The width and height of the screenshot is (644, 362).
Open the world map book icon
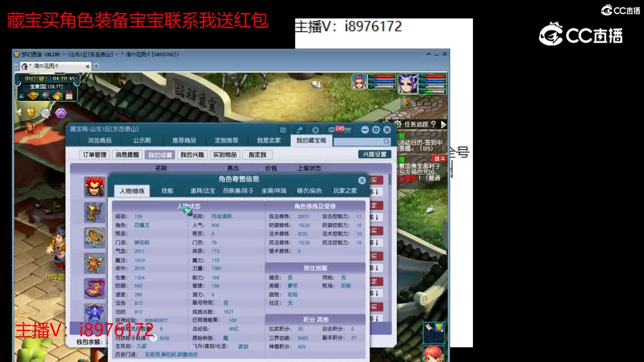(x=33, y=96)
